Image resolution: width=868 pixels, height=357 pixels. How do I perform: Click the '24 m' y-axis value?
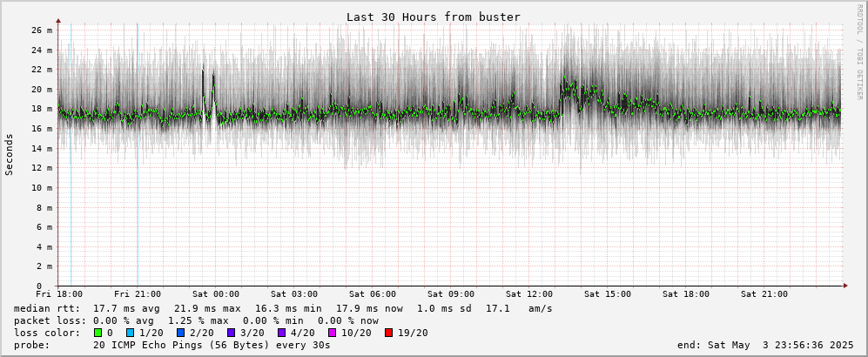click(x=42, y=50)
